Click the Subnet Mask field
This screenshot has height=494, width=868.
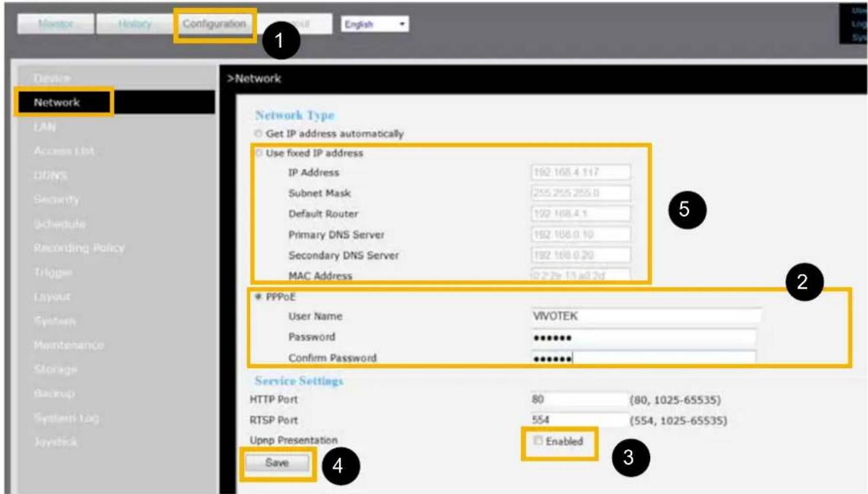pos(579,193)
